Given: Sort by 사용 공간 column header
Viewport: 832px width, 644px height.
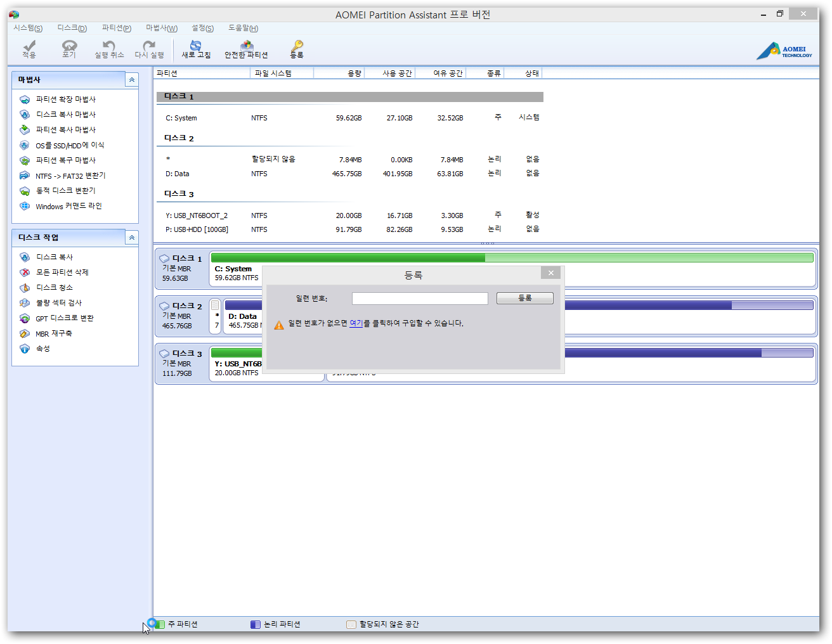Looking at the screenshot, I should tap(389, 74).
